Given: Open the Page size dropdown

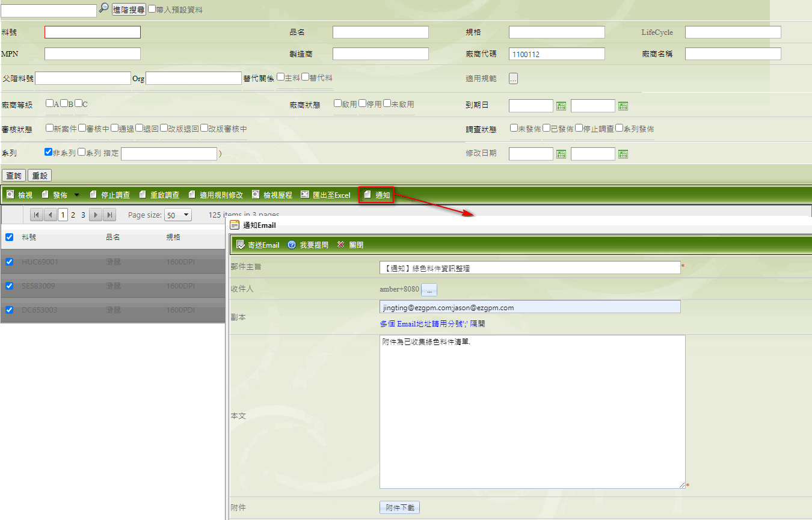Looking at the screenshot, I should pos(177,215).
